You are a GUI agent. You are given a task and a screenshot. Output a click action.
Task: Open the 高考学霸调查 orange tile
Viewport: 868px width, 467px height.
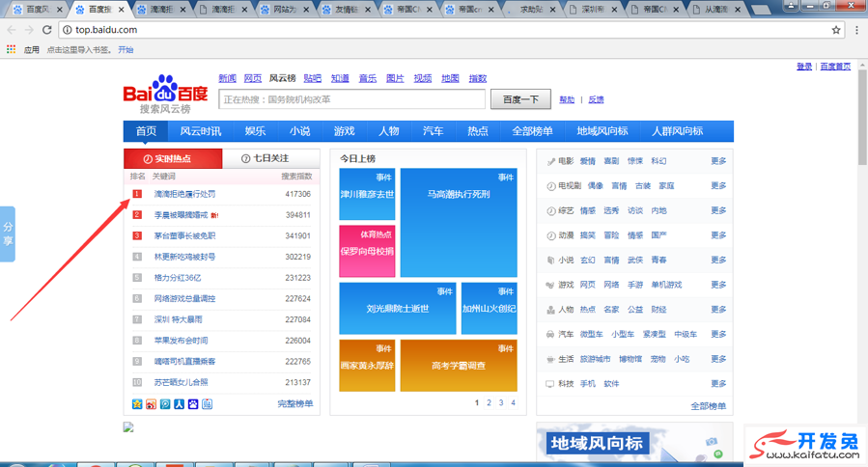[459, 365]
